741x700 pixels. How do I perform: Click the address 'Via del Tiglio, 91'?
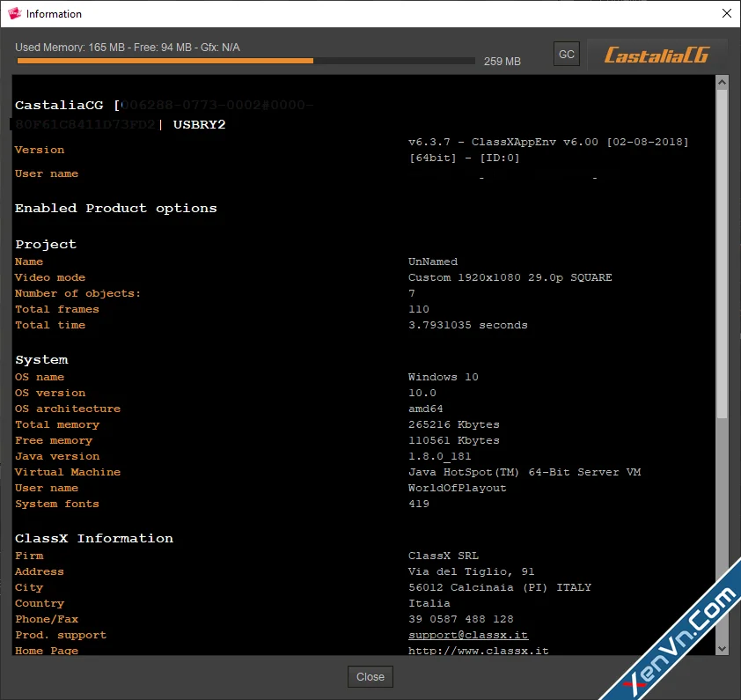pos(471,571)
